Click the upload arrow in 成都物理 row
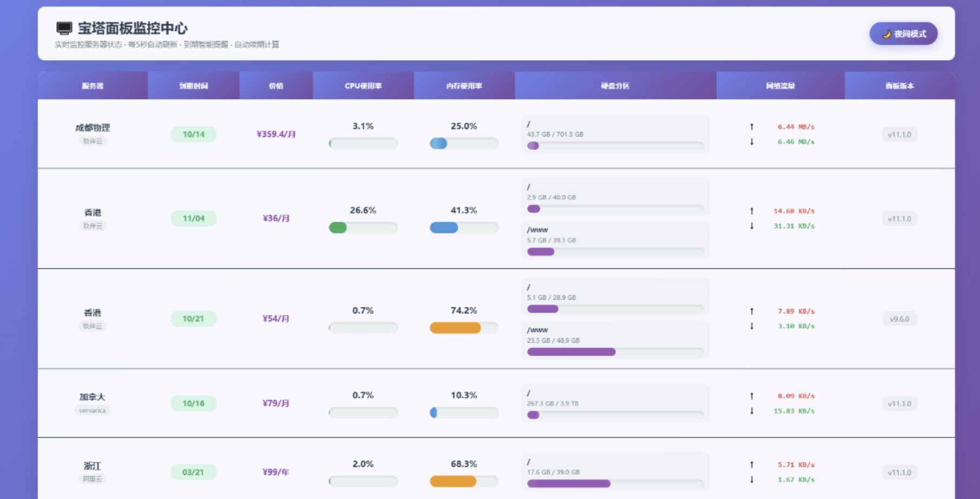The width and height of the screenshot is (980, 499). click(751, 127)
